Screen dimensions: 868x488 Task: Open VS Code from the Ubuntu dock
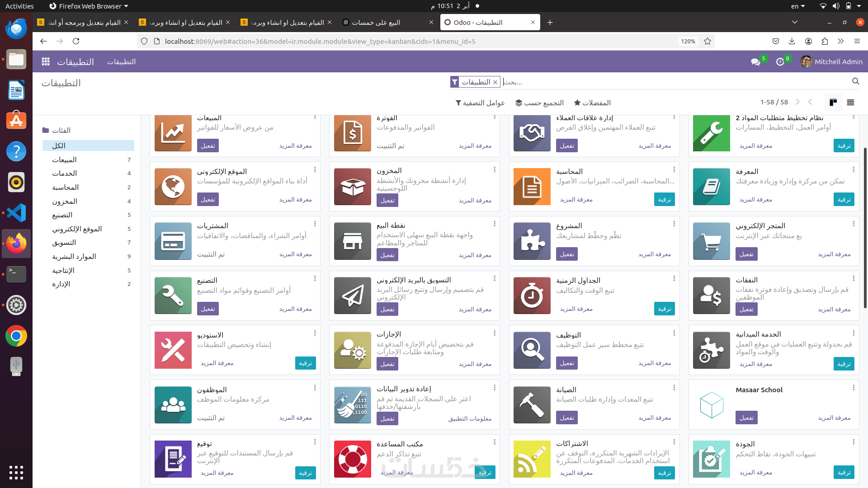pos(16,213)
